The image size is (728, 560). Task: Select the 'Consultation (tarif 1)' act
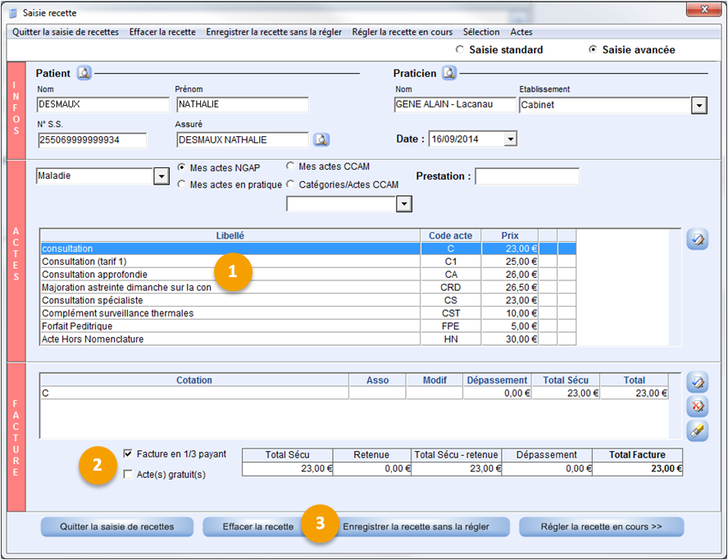(308, 262)
